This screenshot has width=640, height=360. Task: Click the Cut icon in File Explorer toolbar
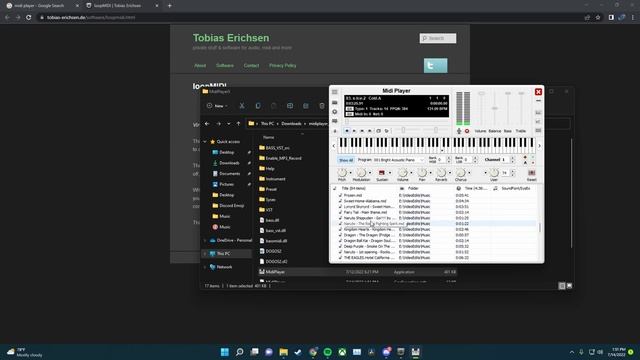(x=242, y=106)
